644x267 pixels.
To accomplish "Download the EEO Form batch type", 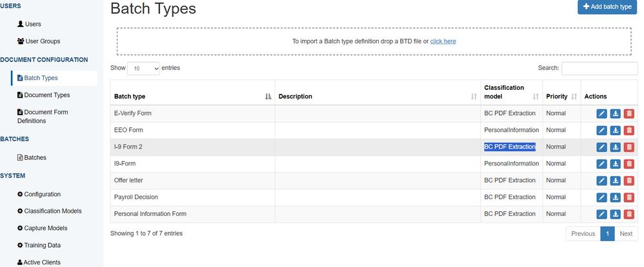I will click(x=616, y=131).
